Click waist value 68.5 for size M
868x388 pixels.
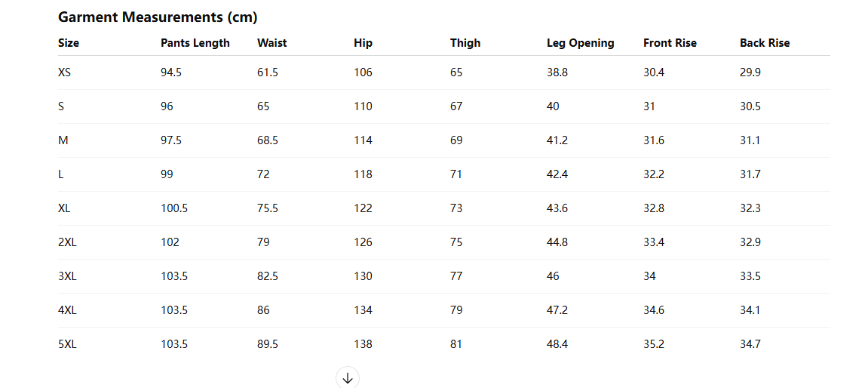(x=268, y=141)
